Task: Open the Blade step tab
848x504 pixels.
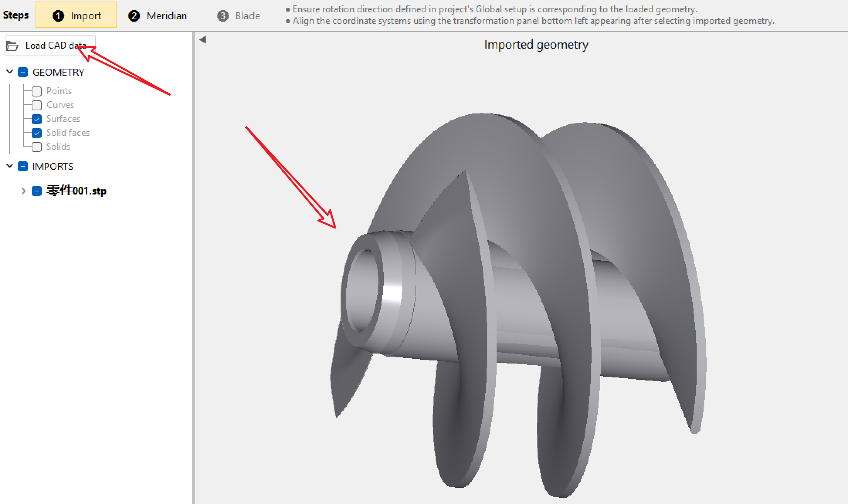Action: point(247,16)
